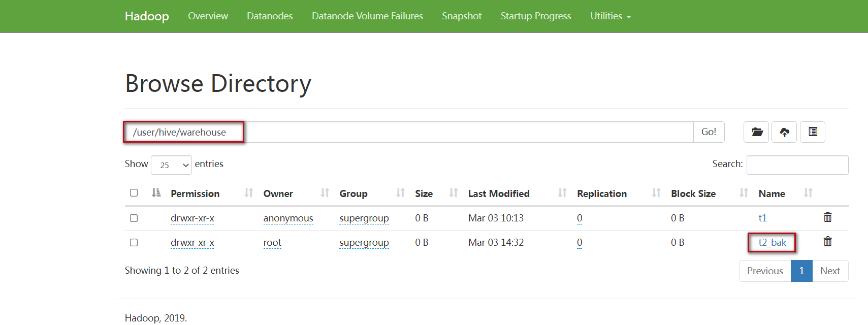Sort by the Permission column sort icon

click(x=248, y=193)
